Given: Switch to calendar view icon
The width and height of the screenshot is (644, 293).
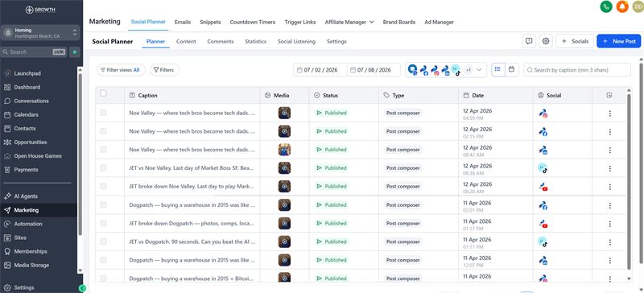Looking at the screenshot, I should (511, 69).
